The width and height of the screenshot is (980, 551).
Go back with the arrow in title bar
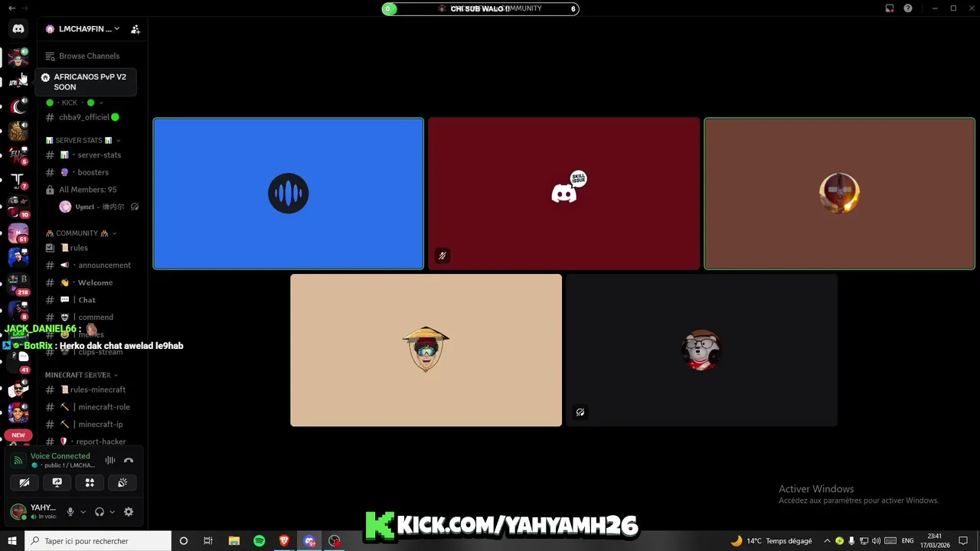pos(11,8)
